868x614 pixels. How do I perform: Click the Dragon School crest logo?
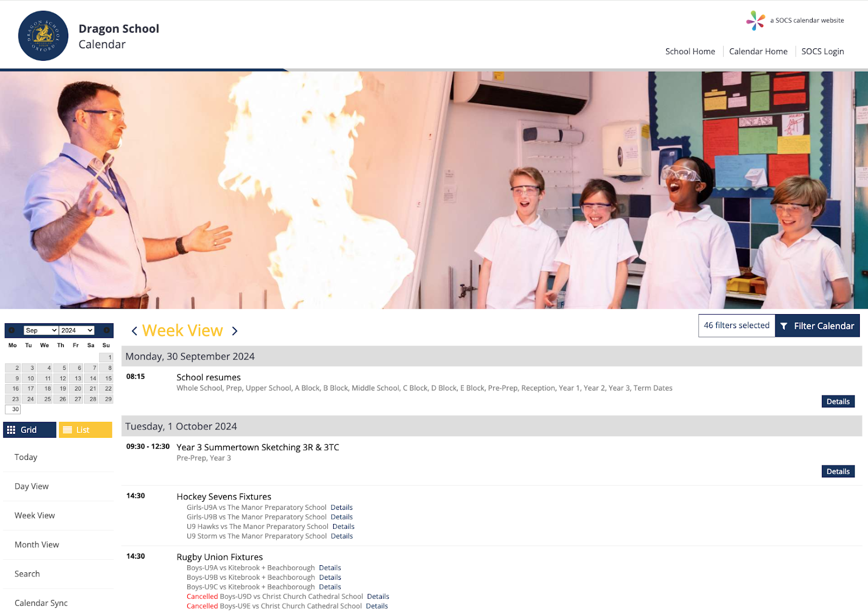(x=43, y=36)
